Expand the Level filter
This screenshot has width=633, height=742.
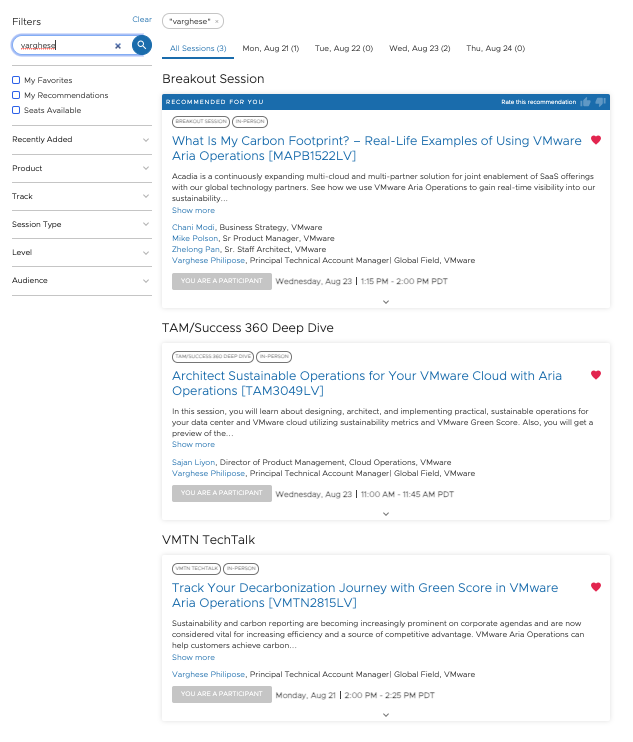point(81,252)
